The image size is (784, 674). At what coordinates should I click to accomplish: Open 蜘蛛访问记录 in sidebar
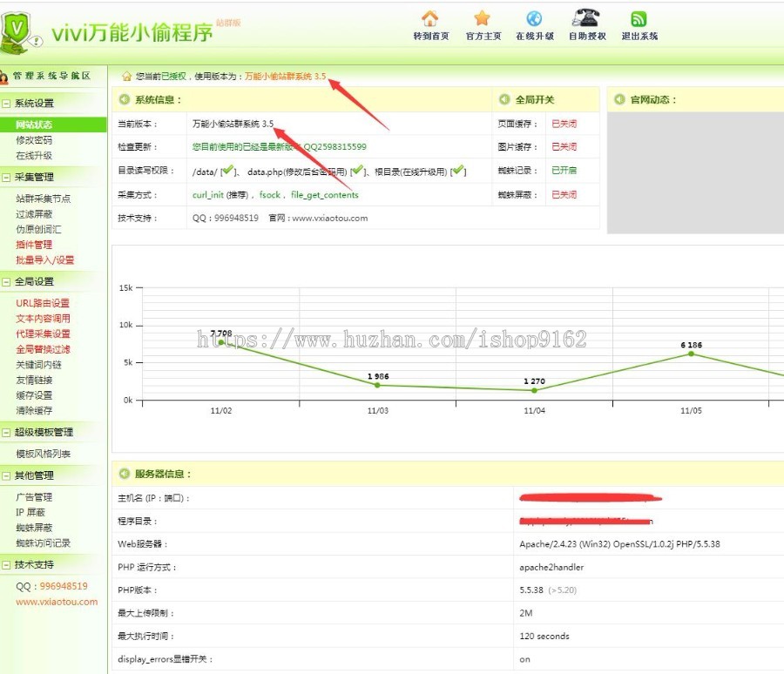[x=43, y=543]
